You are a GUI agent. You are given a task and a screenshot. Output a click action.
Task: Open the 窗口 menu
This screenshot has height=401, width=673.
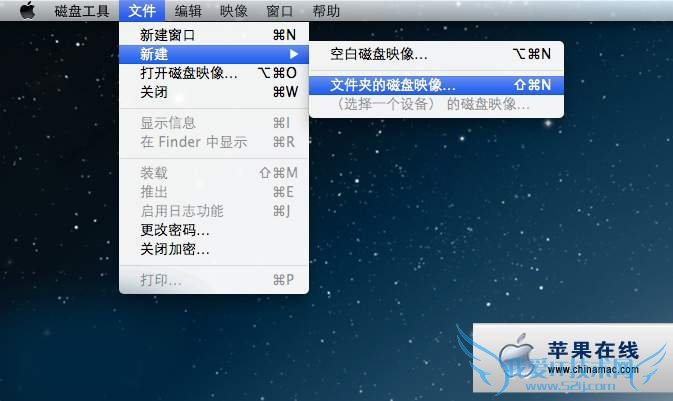[280, 11]
